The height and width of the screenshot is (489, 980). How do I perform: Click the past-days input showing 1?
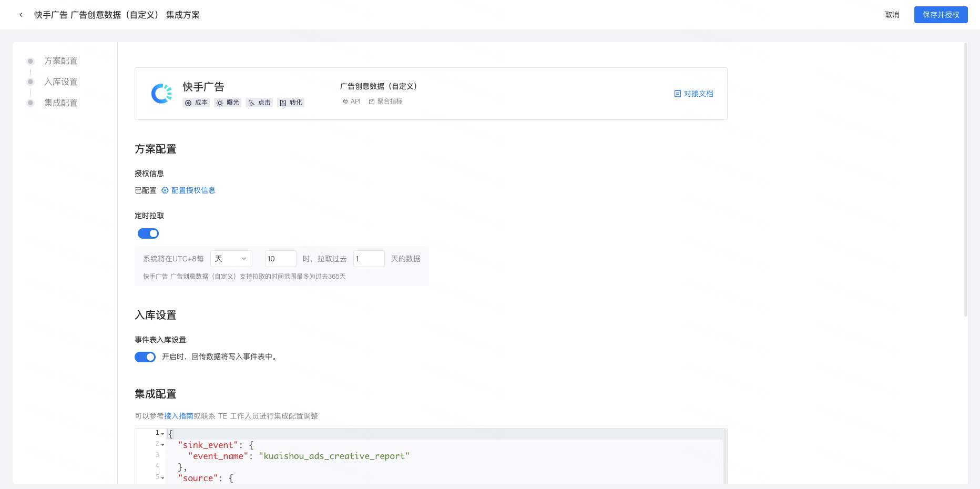(369, 259)
